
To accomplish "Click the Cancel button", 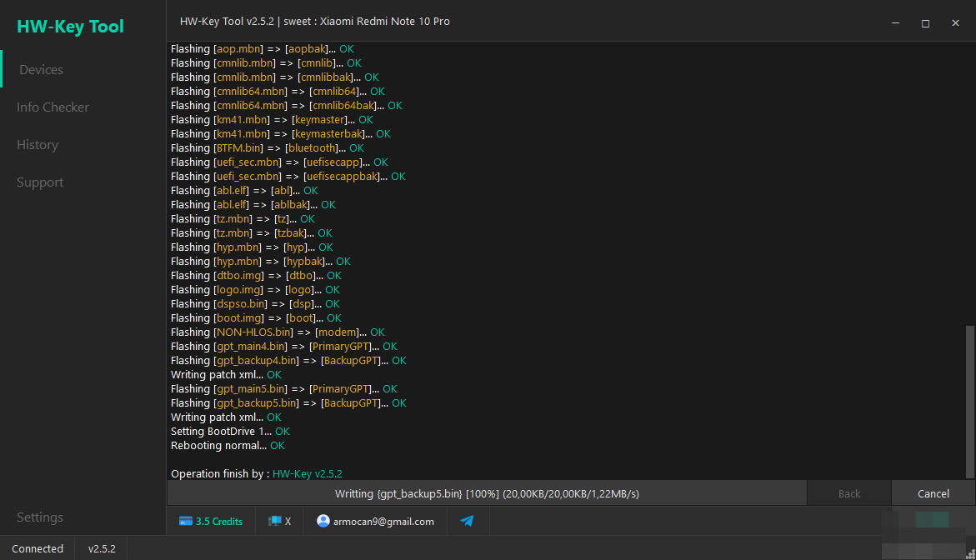I will pos(933,493).
